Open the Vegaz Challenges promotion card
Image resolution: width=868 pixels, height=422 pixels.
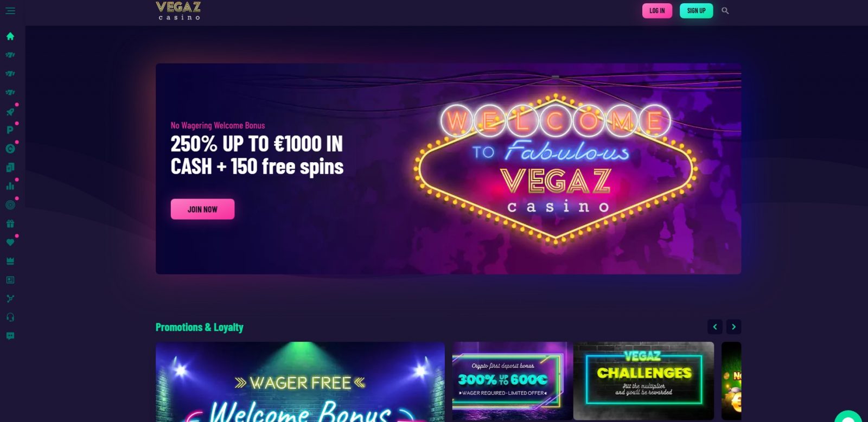tap(643, 381)
